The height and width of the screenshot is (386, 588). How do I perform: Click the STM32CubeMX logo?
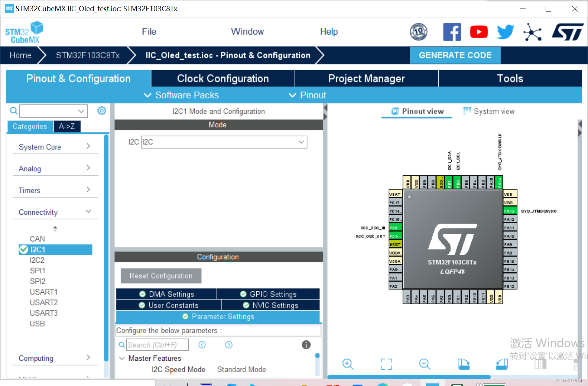(x=24, y=33)
